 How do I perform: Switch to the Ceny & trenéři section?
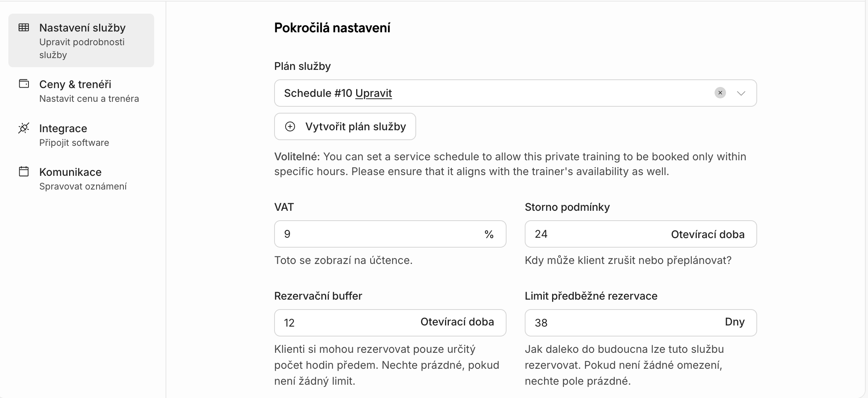pyautogui.click(x=75, y=84)
